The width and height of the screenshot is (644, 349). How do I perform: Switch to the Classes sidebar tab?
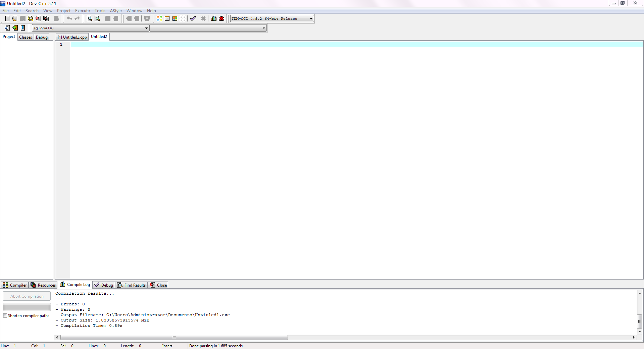26,37
